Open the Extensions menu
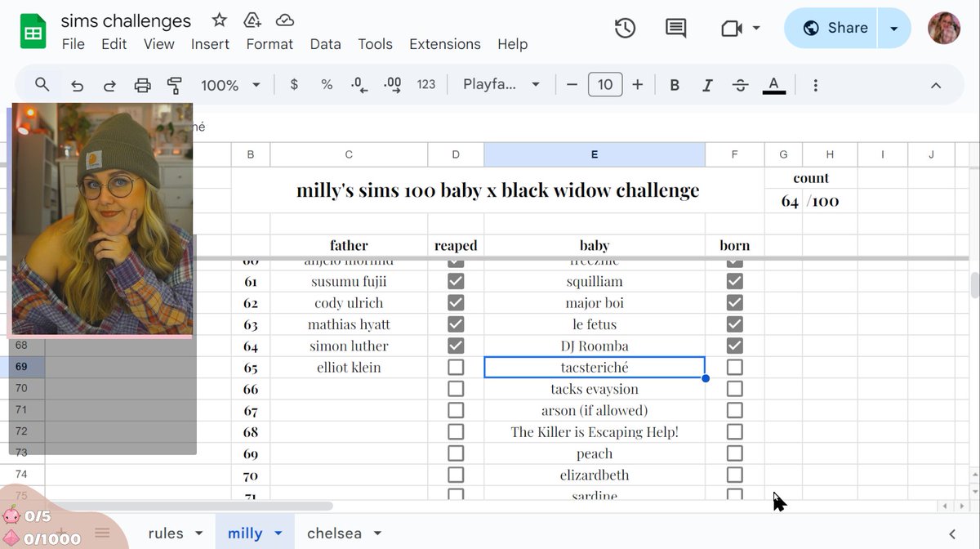 pos(444,44)
